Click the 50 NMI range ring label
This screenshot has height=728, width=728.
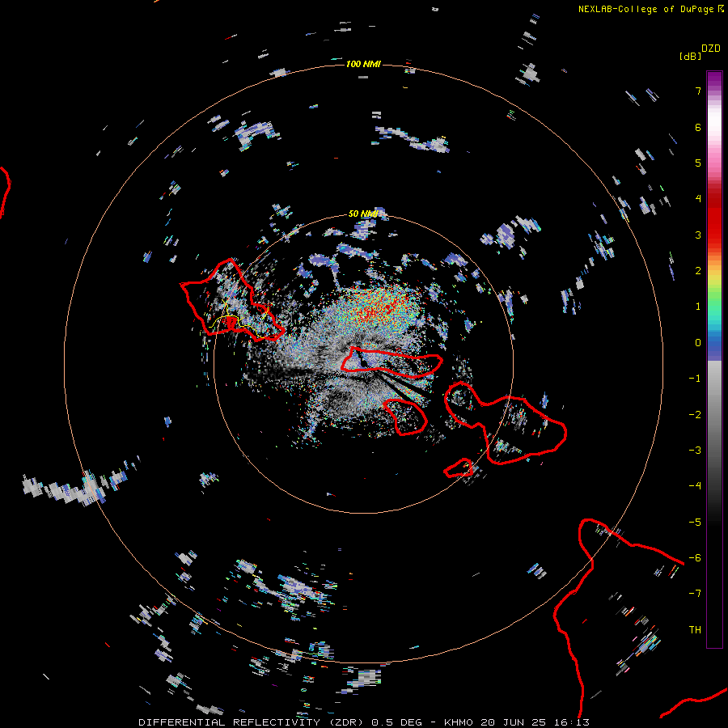[363, 214]
